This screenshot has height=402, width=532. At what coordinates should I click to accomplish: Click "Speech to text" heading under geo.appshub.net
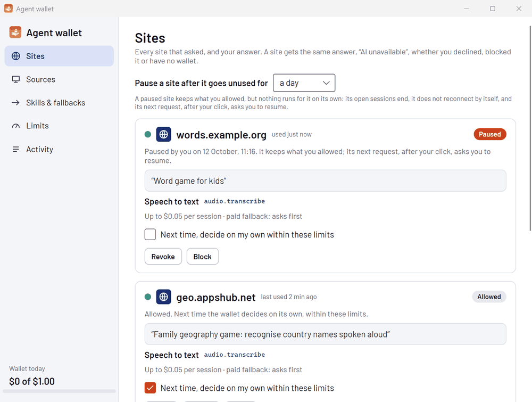[172, 355]
